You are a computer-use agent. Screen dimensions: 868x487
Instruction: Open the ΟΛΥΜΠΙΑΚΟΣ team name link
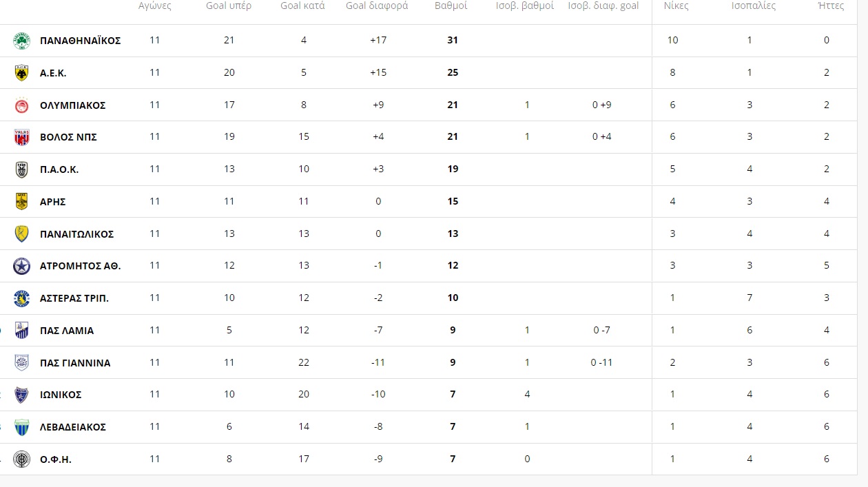point(73,105)
